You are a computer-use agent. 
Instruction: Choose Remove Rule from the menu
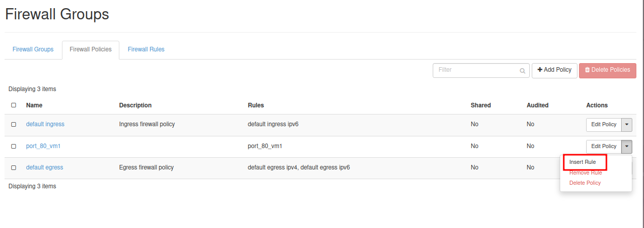click(x=586, y=173)
